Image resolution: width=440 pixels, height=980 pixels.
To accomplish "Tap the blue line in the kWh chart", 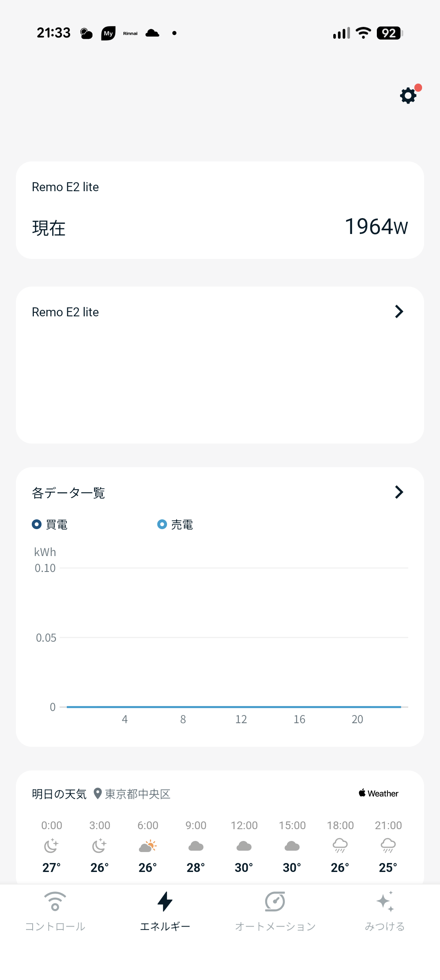I will point(233,707).
